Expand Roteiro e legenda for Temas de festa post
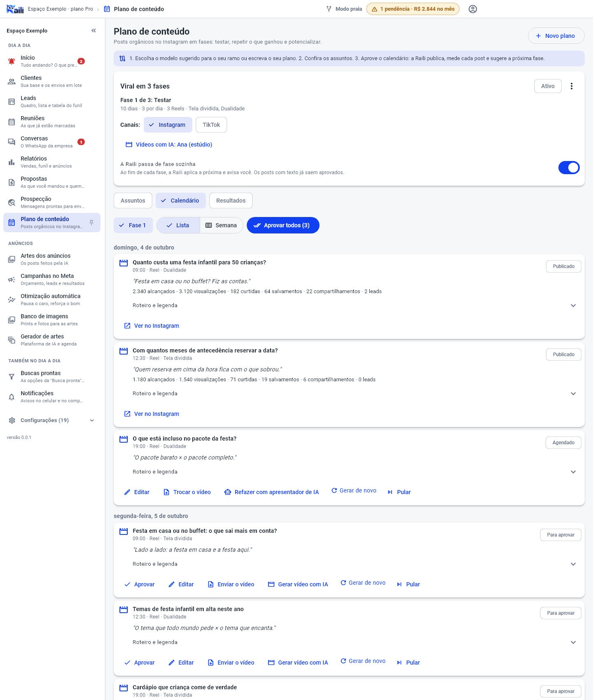Image resolution: width=593 pixels, height=700 pixels. (354, 642)
